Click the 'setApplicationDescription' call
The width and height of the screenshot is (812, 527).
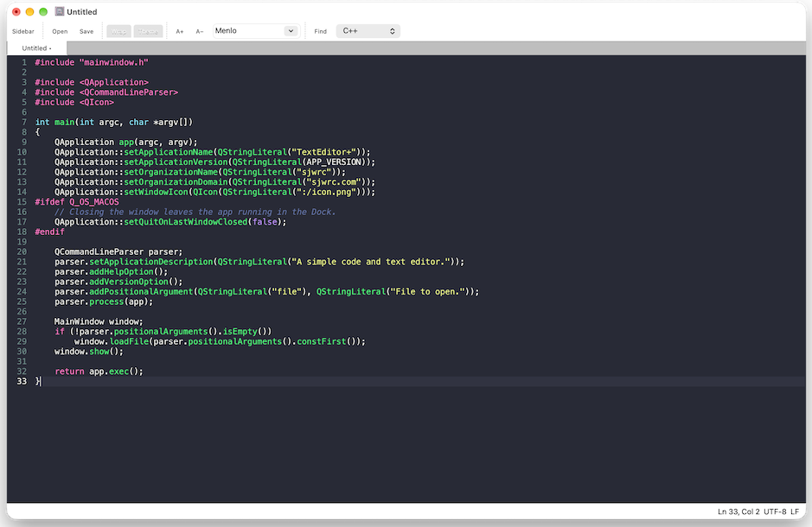(150, 262)
